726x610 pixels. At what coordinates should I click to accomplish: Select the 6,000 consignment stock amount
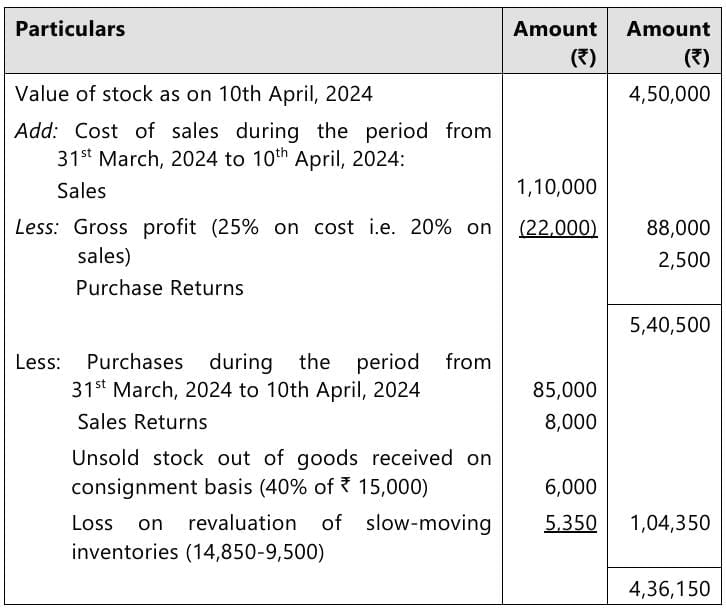[x=571, y=487]
